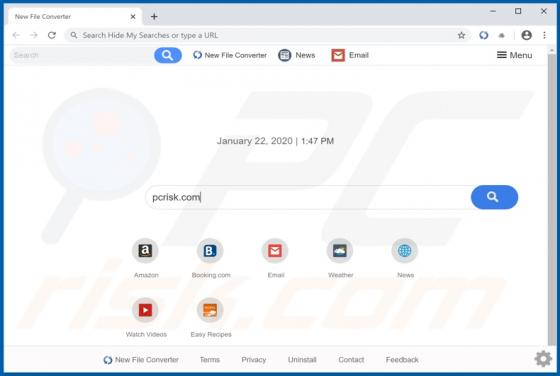
Task: Click the browser back arrow
Action: (16, 35)
